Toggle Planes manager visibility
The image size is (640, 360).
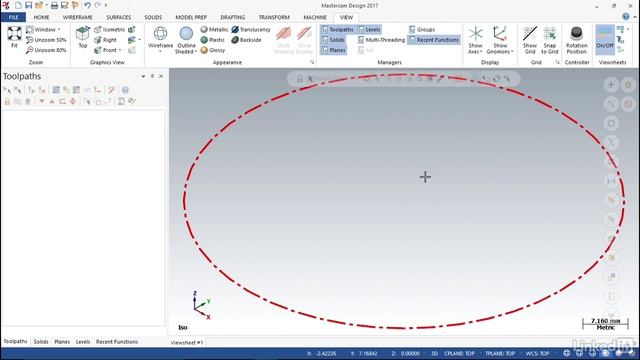click(x=333, y=50)
